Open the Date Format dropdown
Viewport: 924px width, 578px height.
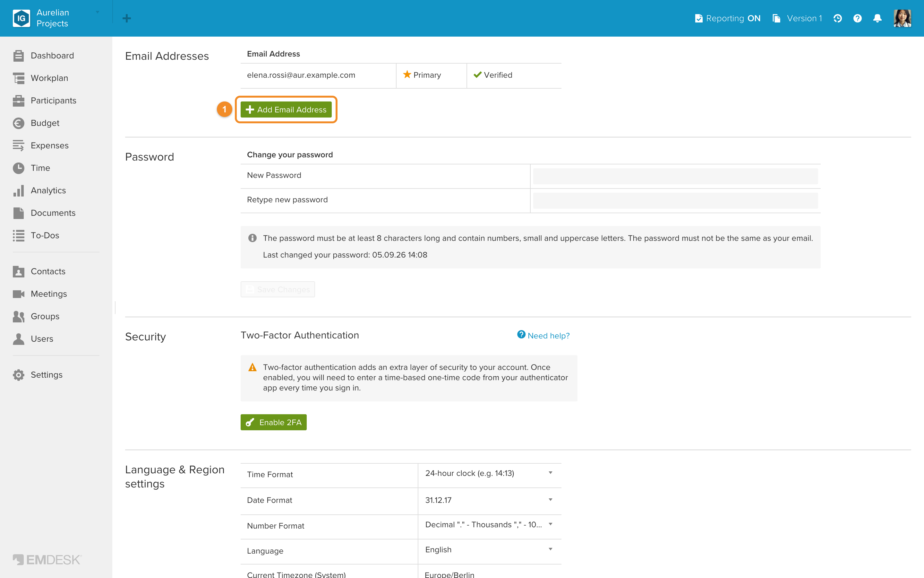pos(490,500)
